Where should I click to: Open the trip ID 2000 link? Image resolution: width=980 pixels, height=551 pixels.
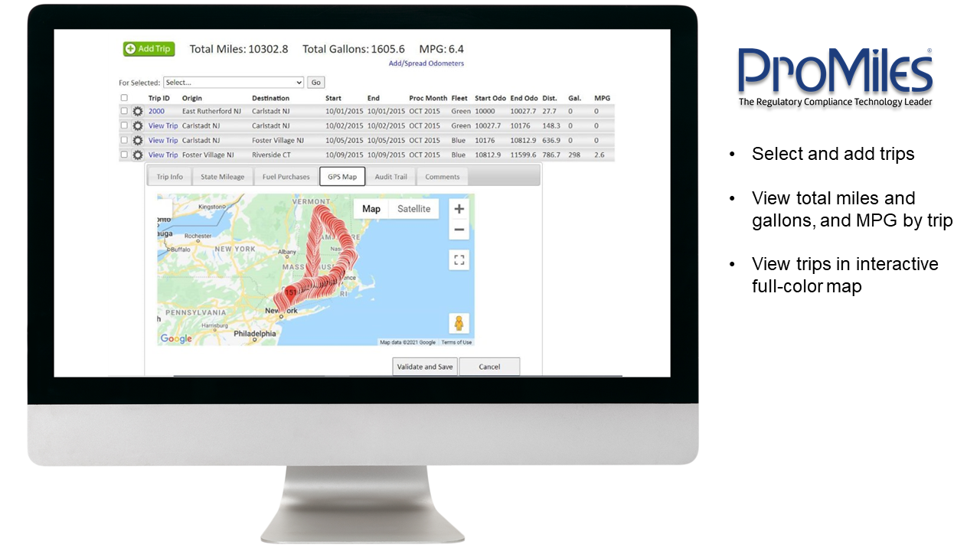coord(156,112)
